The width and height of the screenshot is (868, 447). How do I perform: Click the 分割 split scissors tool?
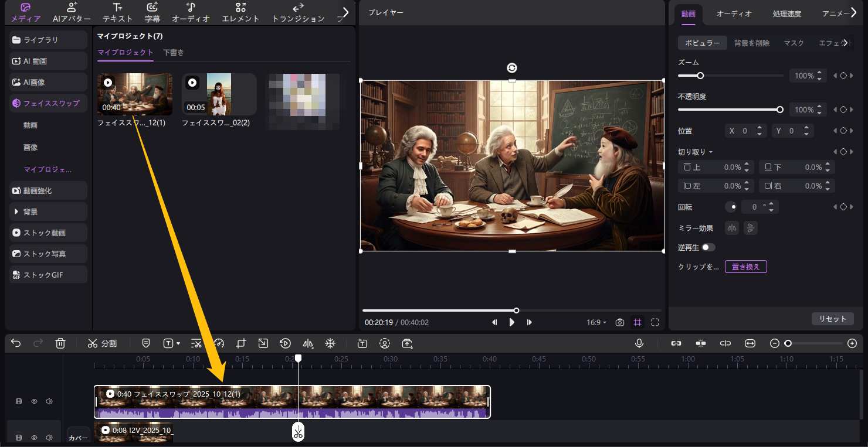click(103, 343)
